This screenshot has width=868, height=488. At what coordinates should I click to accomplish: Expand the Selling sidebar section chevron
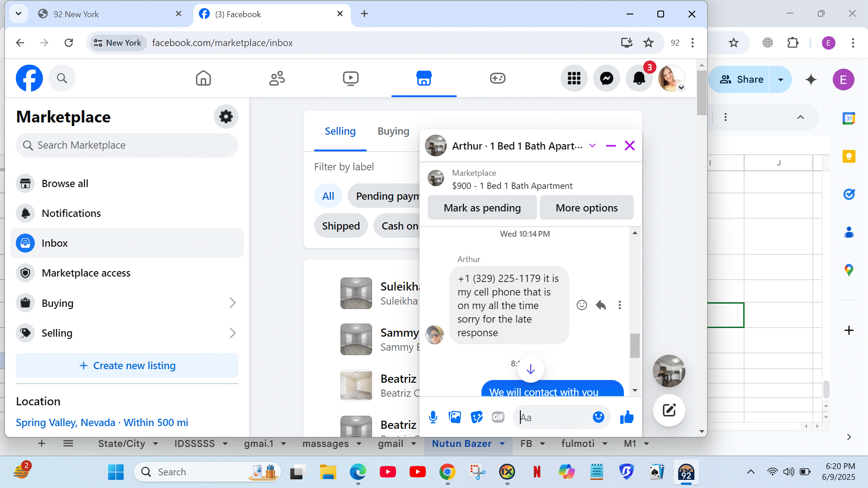click(232, 333)
